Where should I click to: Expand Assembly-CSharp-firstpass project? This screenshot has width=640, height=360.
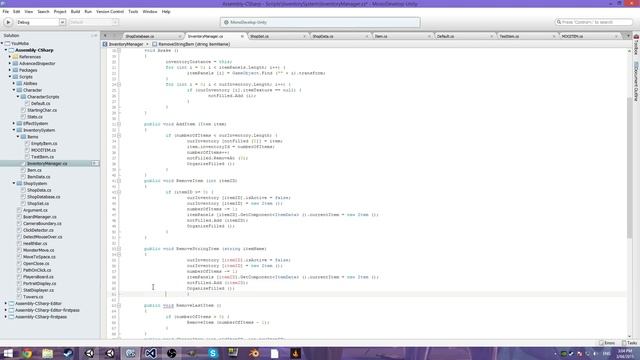point(6,317)
